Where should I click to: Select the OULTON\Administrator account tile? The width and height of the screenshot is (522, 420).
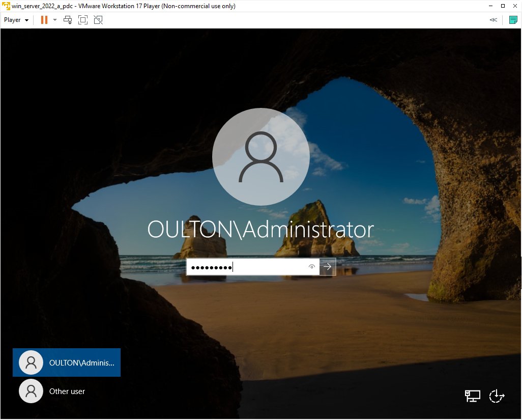67,362
